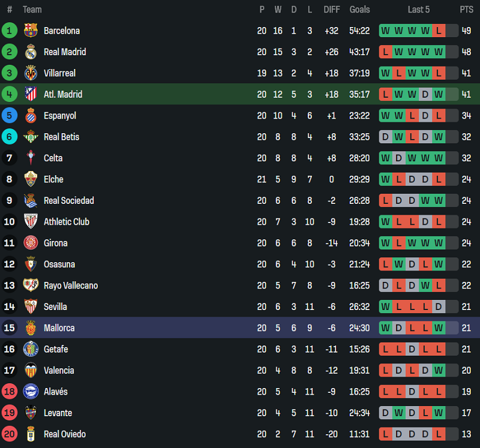Screen dimensions: 480x448
Task: Click the red position 18 badge
Action: point(10,392)
